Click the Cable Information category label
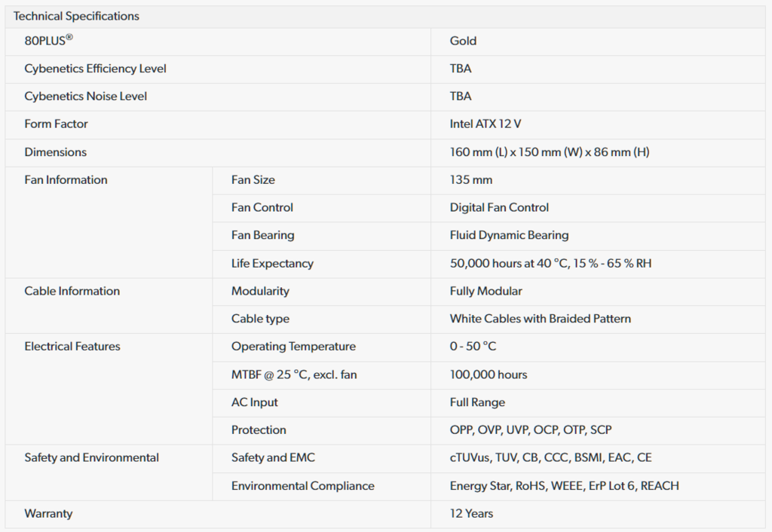772x532 pixels. point(72,291)
